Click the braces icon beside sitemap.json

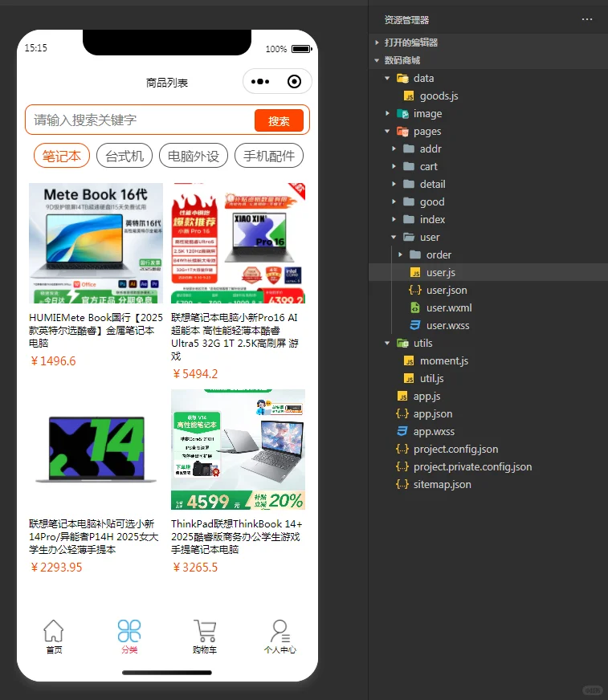[x=402, y=484]
